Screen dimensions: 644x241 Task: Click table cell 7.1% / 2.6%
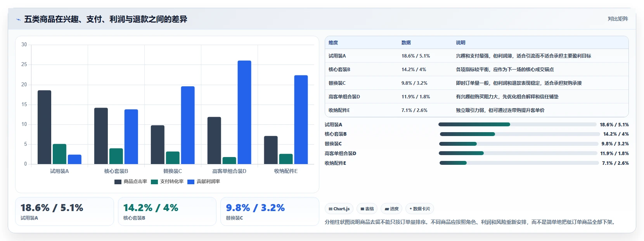coord(414,110)
